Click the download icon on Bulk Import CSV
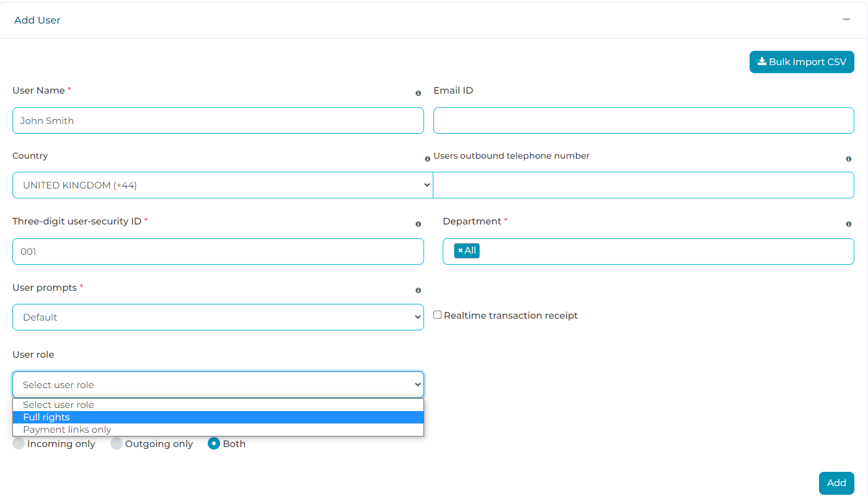Image resolution: width=868 pixels, height=496 pixels. (x=761, y=61)
